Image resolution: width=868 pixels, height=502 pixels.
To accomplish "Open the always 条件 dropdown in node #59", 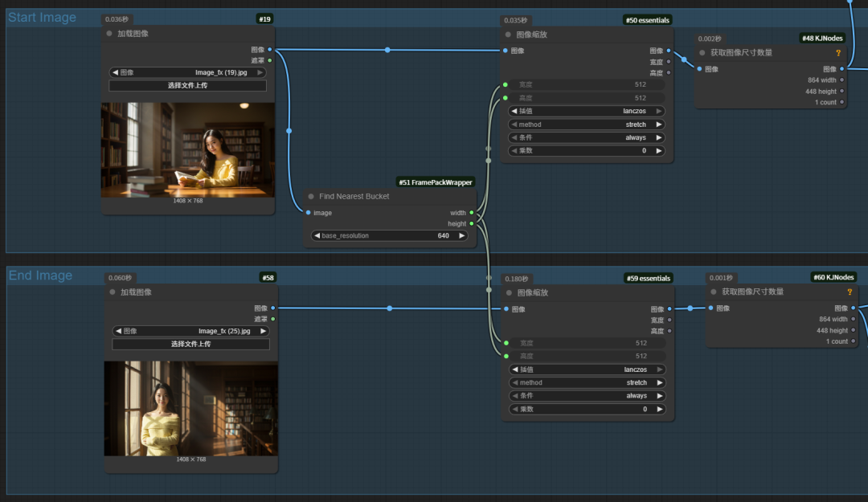I will 588,396.
